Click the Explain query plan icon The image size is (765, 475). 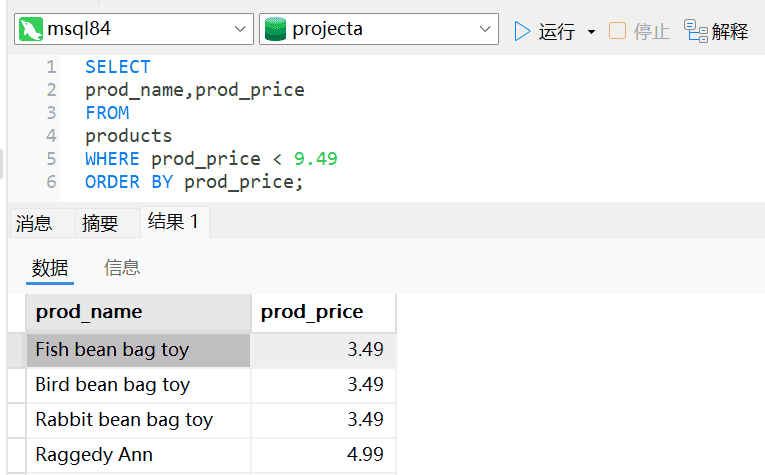coord(695,31)
